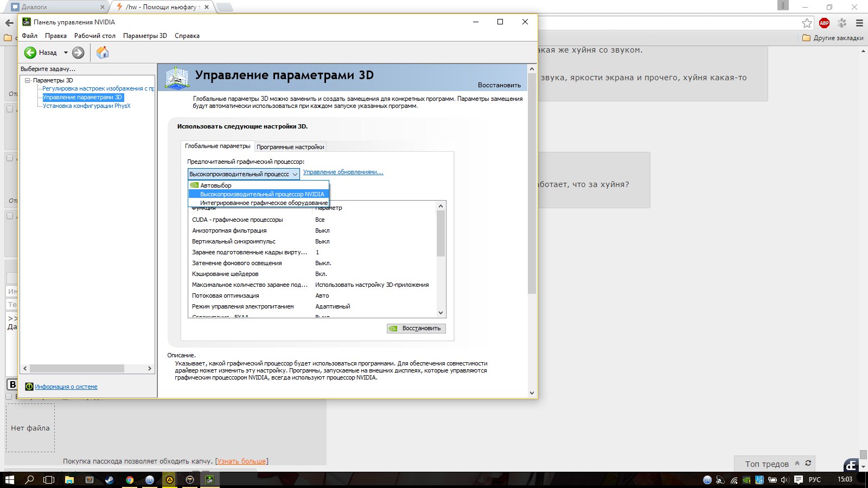Click the Восстановить button below settings list
This screenshot has height=488, width=868.
click(416, 329)
